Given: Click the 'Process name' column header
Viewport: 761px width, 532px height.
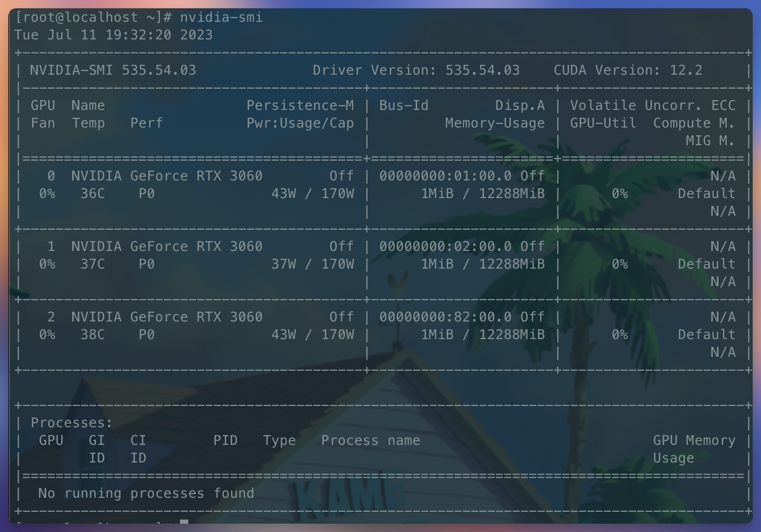Looking at the screenshot, I should 371,440.
